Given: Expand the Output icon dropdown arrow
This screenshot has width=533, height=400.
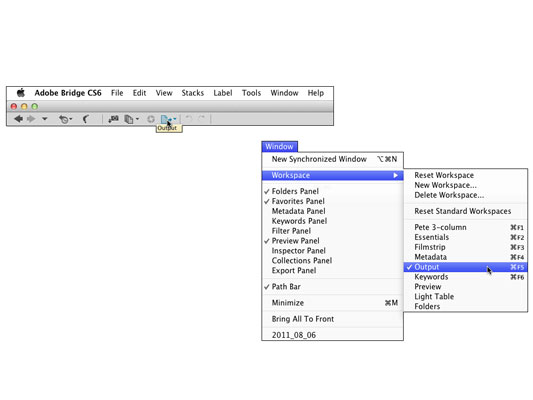Looking at the screenshot, I should (x=175, y=119).
